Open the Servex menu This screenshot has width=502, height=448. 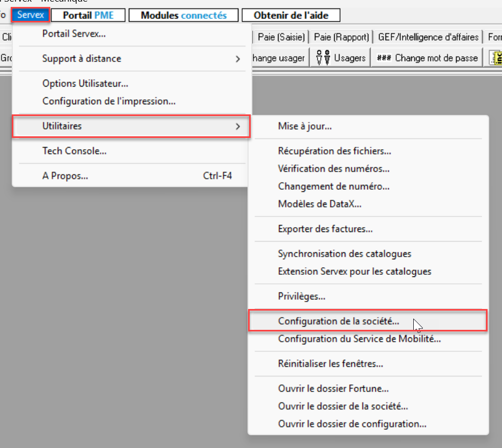pos(30,15)
